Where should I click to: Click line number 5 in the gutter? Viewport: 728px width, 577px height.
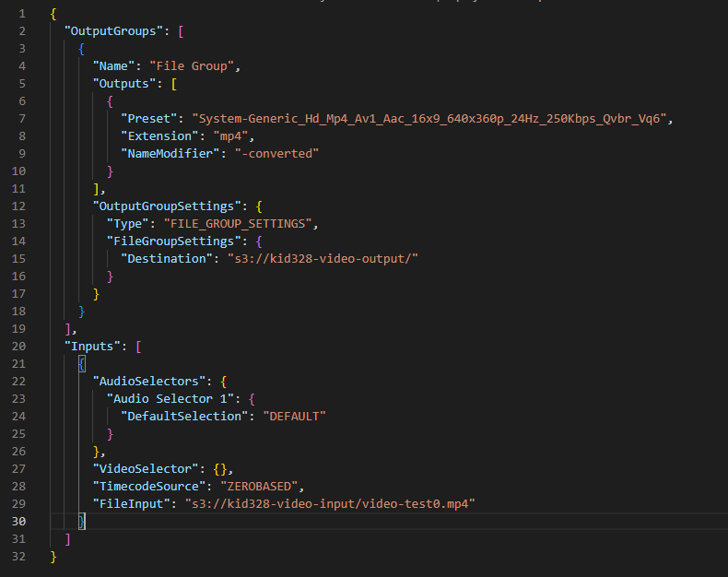pos(22,84)
